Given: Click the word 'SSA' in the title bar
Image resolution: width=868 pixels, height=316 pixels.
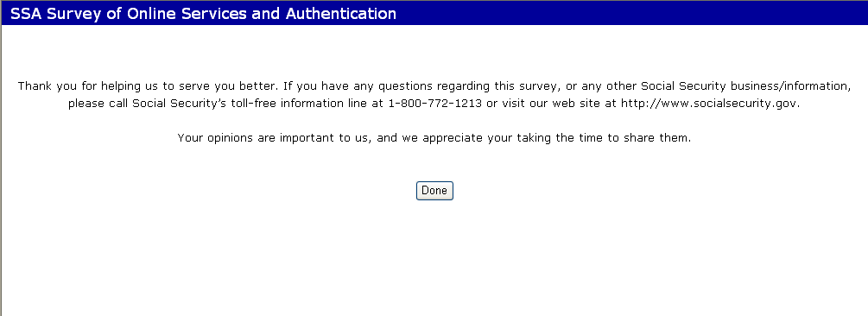Looking at the screenshot, I should click(x=26, y=14).
